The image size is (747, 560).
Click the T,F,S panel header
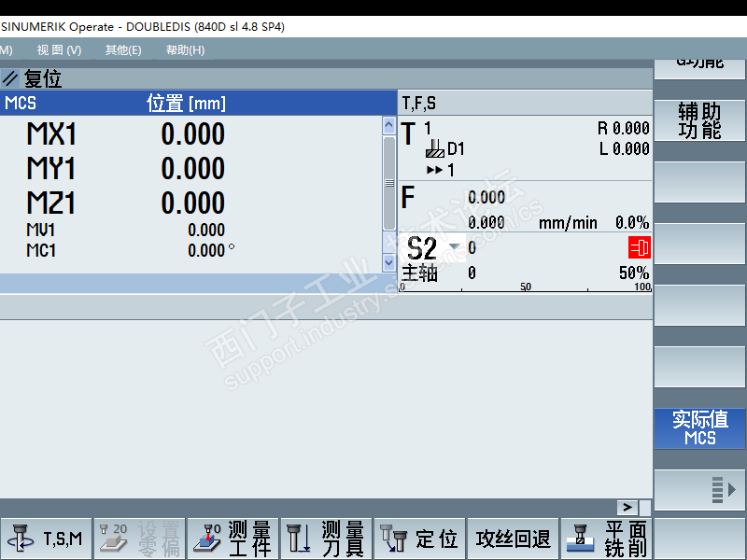click(525, 103)
